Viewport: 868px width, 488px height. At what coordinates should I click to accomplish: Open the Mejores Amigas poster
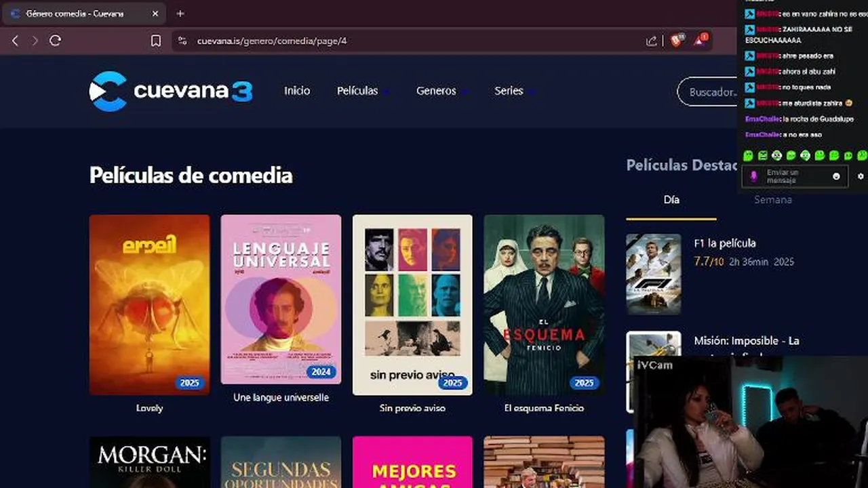412,462
